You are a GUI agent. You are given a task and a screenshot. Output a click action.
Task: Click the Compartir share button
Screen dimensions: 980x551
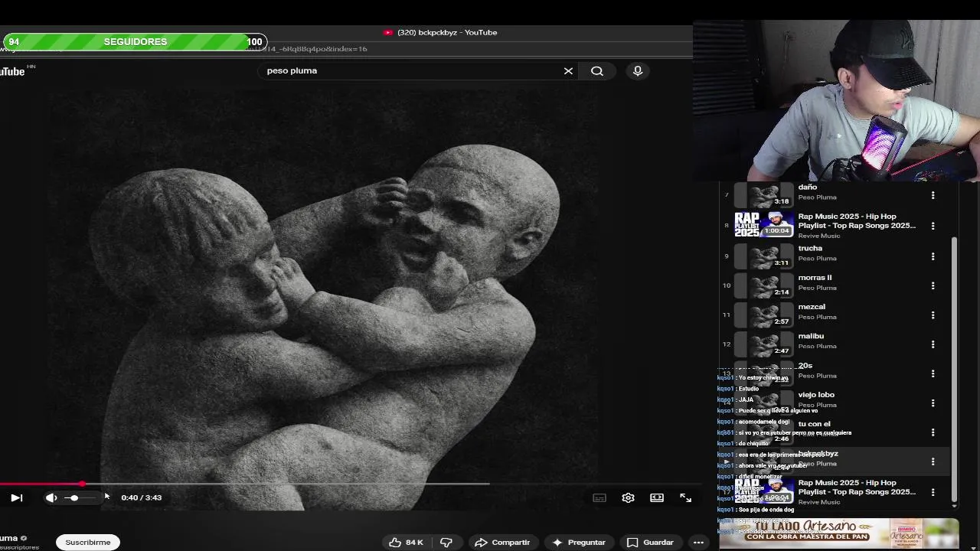click(x=502, y=542)
